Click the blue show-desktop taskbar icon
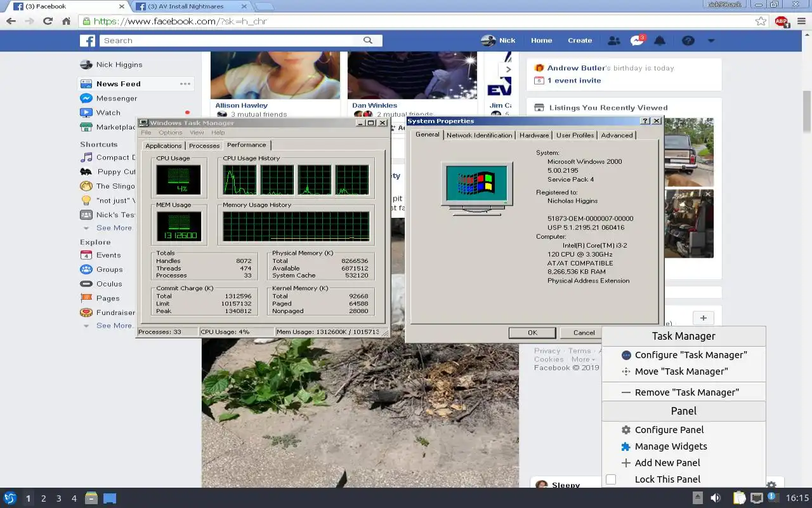 pyautogui.click(x=110, y=498)
